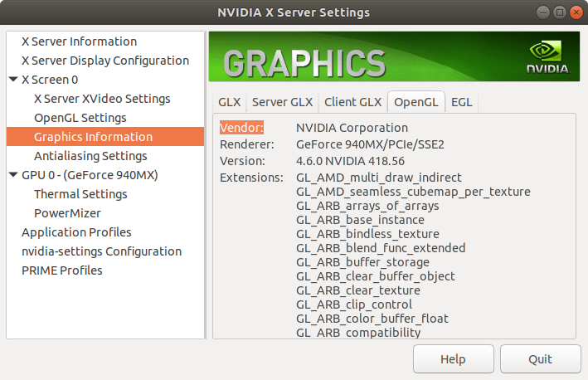Collapse the X Screen 0 tree node
This screenshot has height=380, width=588.
pos(13,80)
